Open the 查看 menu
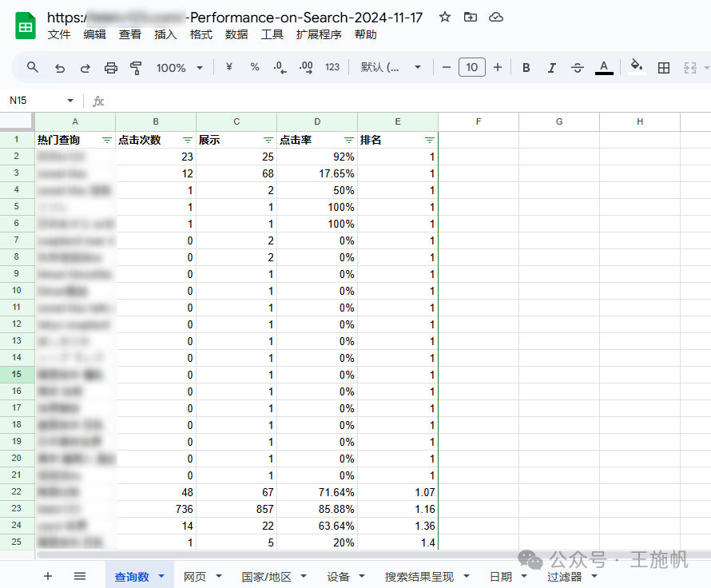711x588 pixels. point(129,35)
